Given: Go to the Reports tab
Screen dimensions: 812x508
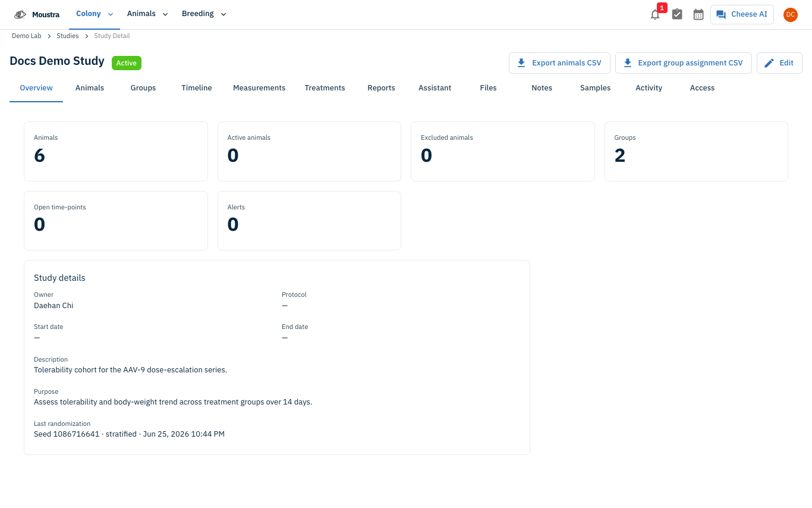Looking at the screenshot, I should point(382,88).
